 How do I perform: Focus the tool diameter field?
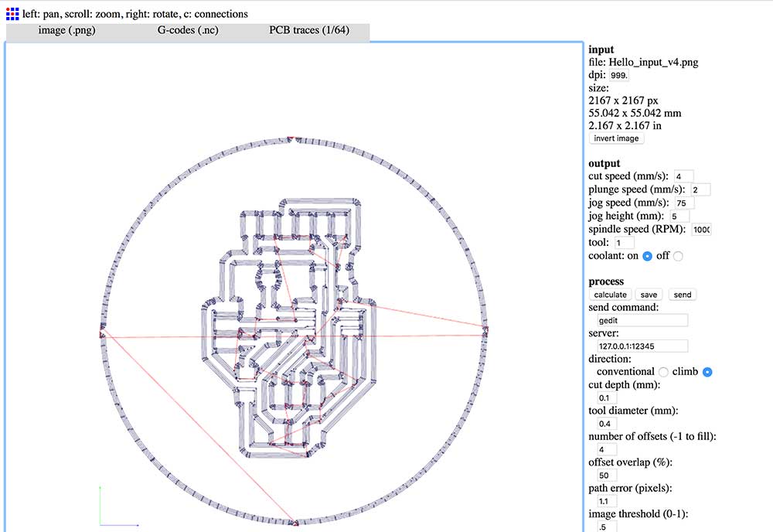click(608, 424)
